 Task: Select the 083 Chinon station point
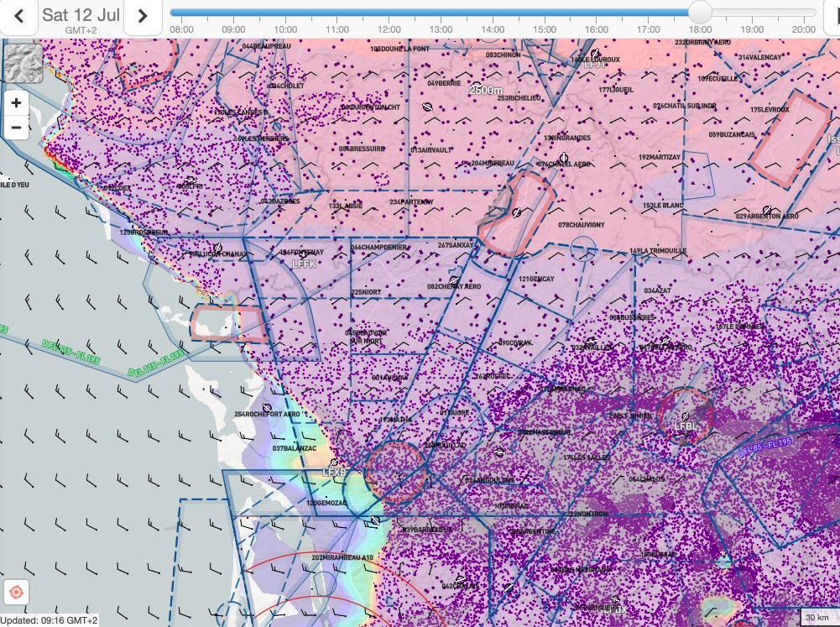coord(503,55)
